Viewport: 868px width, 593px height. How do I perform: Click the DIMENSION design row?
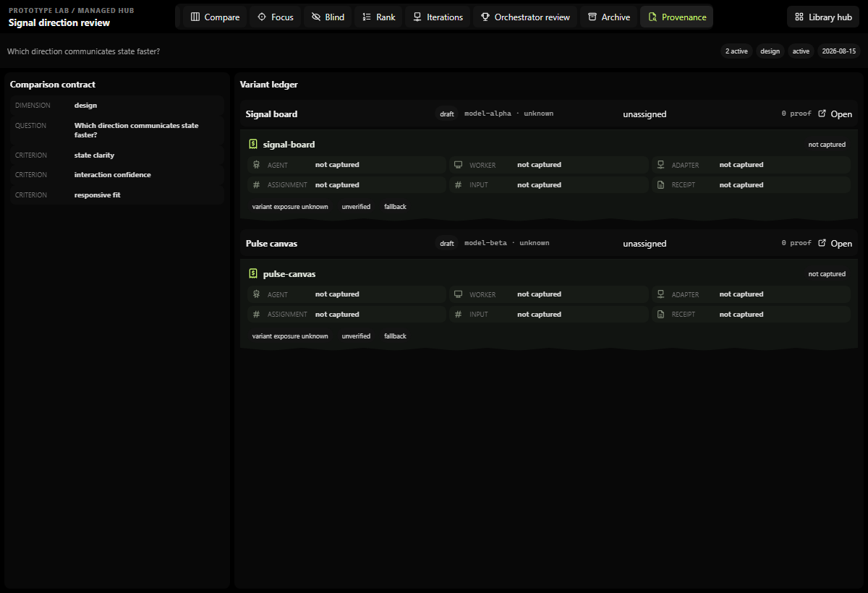(x=117, y=106)
